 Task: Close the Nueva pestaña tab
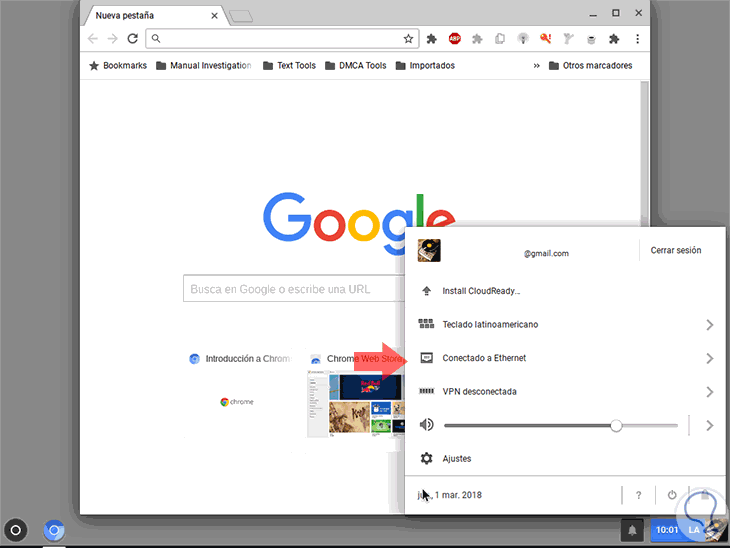214,16
